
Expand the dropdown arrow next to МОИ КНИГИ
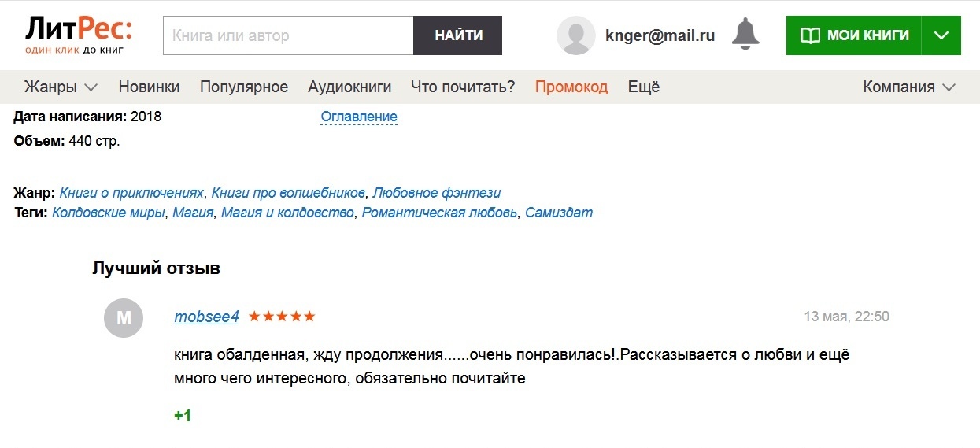coord(941,35)
